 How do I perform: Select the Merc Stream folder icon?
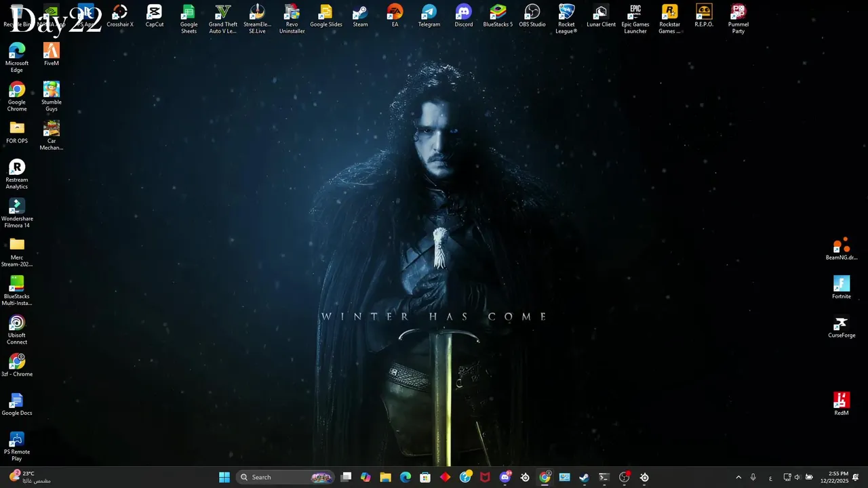(17, 252)
